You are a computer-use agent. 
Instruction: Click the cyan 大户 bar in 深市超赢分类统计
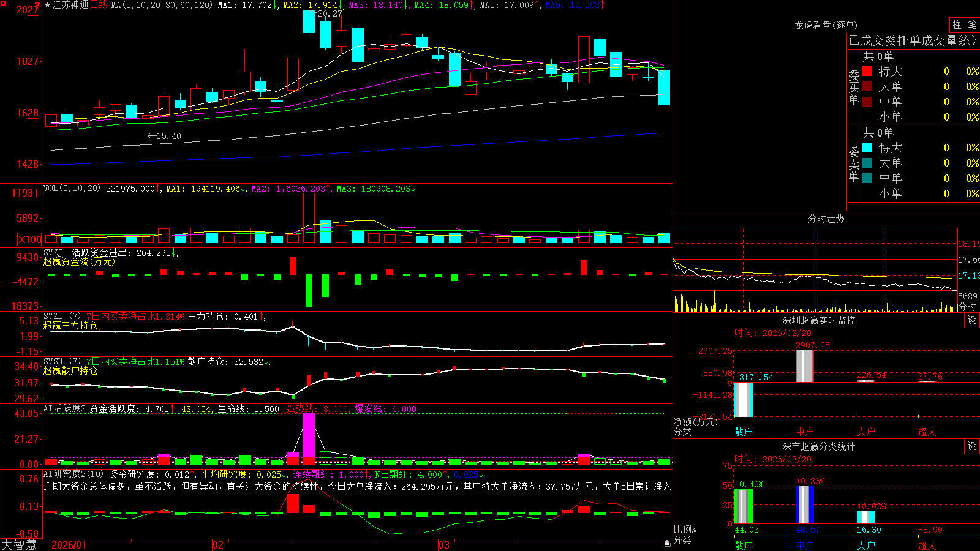[x=865, y=517]
